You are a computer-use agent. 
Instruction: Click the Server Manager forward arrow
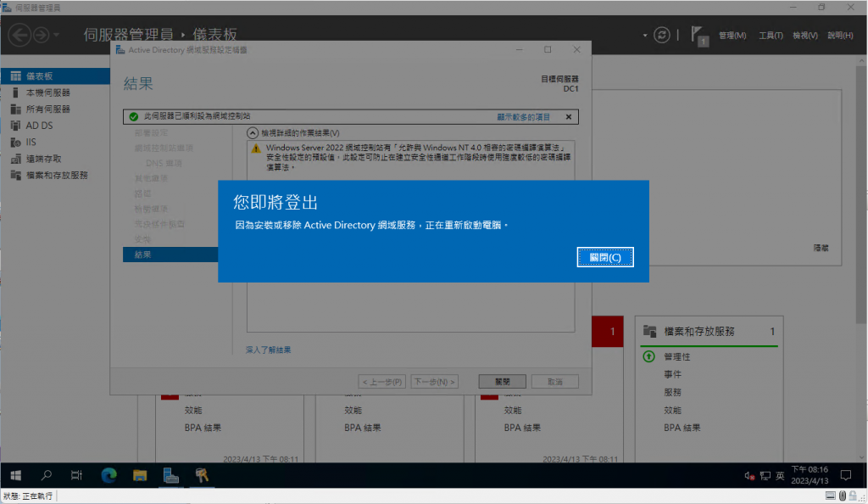point(41,35)
